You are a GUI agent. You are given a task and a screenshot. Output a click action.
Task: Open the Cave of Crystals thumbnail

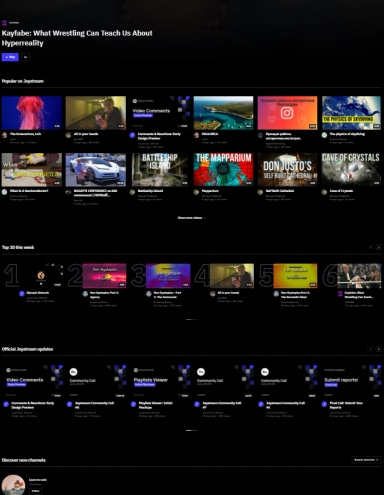351,170
